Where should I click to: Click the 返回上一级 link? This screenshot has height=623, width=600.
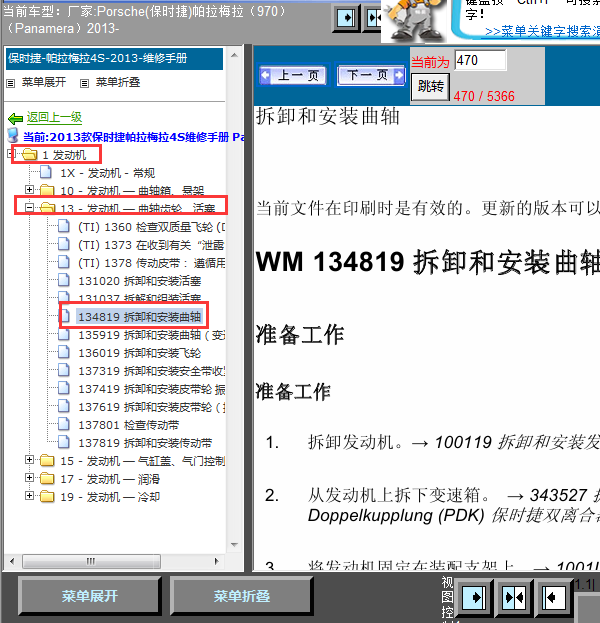click(x=54, y=117)
